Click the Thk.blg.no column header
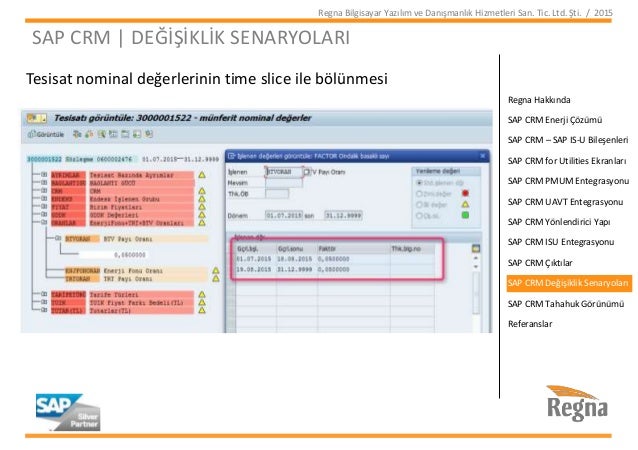 click(412, 249)
